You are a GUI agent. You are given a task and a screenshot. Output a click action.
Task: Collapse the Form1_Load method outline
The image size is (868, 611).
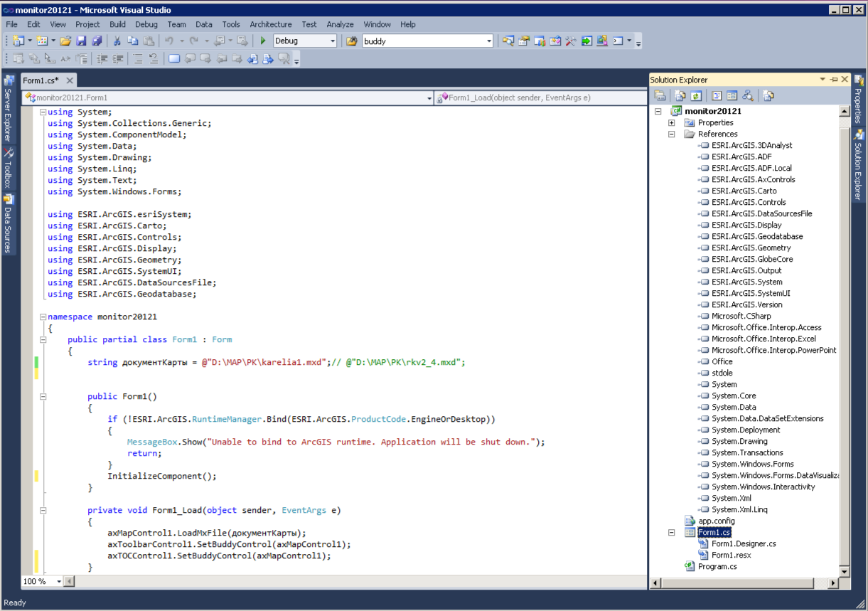pyautogui.click(x=43, y=510)
